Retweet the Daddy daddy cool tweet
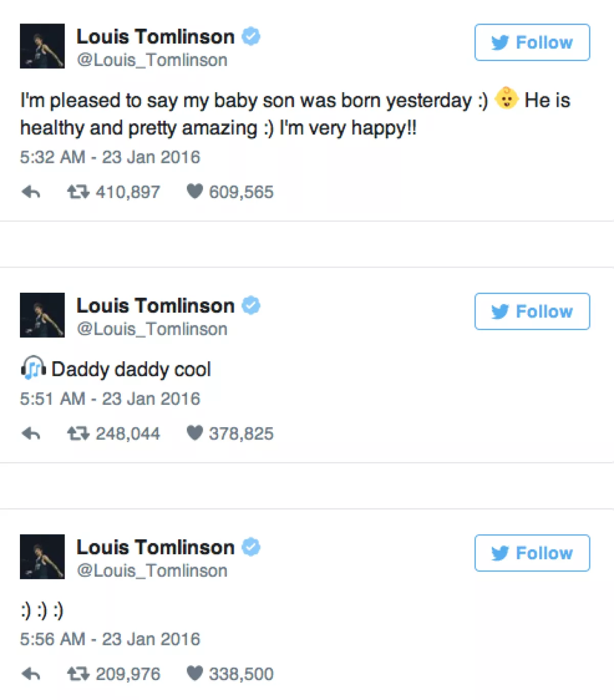 pos(78,434)
